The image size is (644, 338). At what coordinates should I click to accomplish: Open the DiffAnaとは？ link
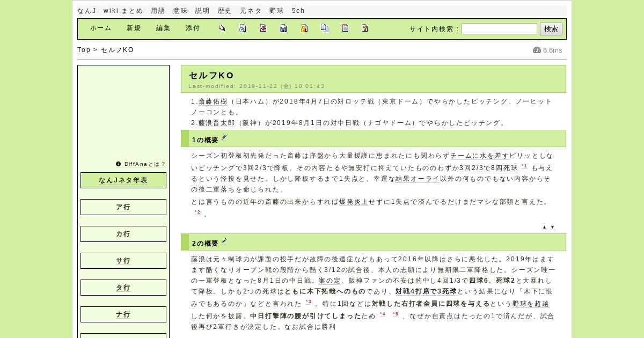pos(145,164)
